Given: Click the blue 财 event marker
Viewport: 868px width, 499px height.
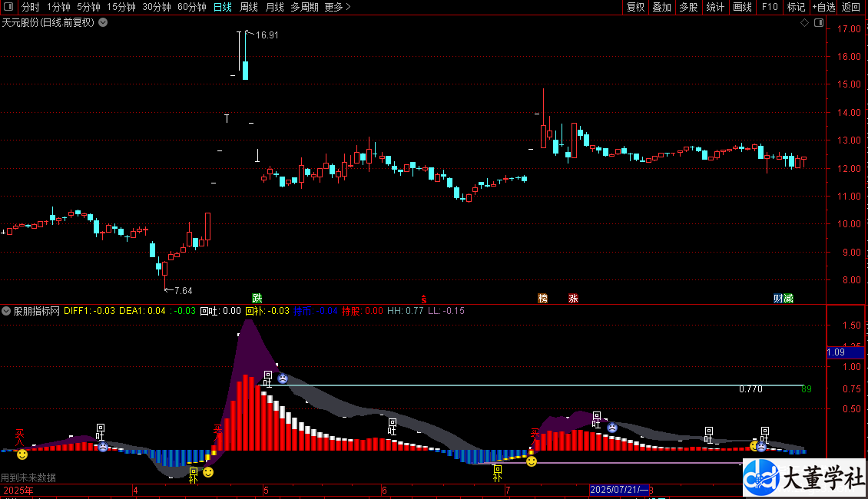Looking at the screenshot, I should click(x=778, y=298).
